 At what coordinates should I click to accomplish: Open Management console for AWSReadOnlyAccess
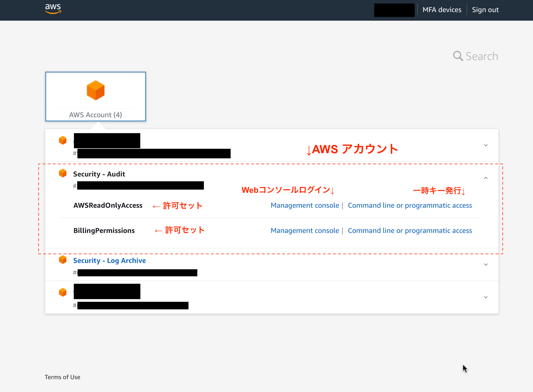coord(305,205)
